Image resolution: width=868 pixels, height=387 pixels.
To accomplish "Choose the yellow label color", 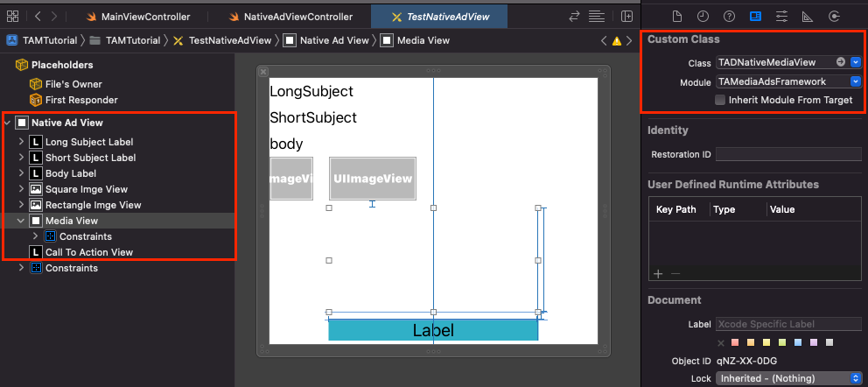I will (x=766, y=342).
